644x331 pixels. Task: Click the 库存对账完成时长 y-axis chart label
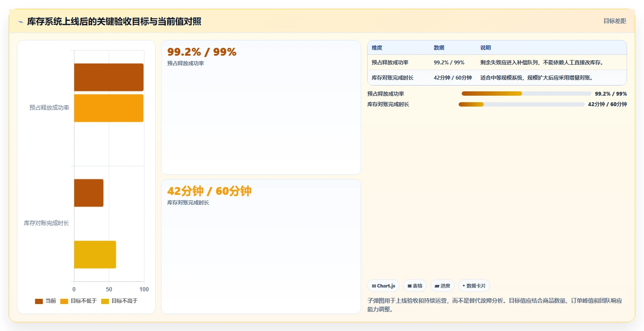(x=46, y=223)
